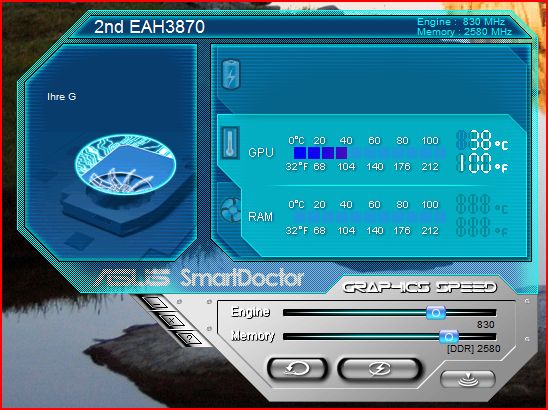Click the blank RAM °F digital readout
The height and width of the screenshot is (410, 548).
coord(482,227)
